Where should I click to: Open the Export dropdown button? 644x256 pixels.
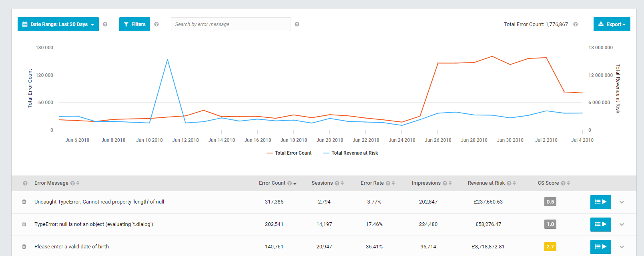point(612,24)
